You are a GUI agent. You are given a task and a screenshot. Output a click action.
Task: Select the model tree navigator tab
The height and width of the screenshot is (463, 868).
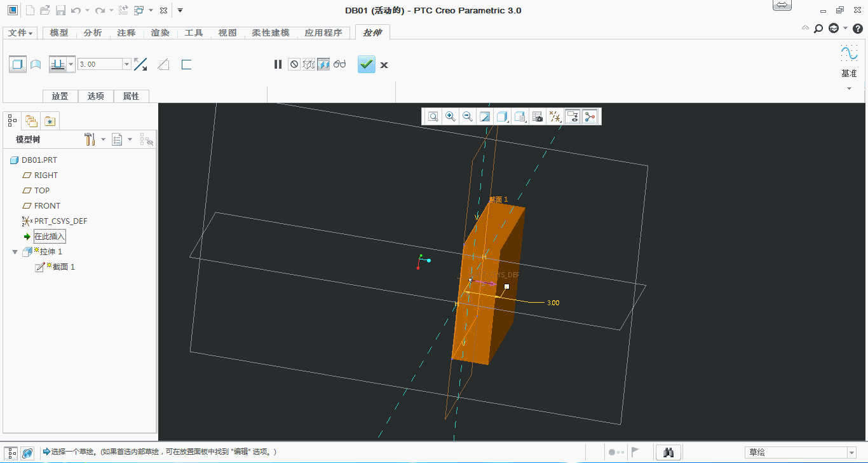click(12, 120)
